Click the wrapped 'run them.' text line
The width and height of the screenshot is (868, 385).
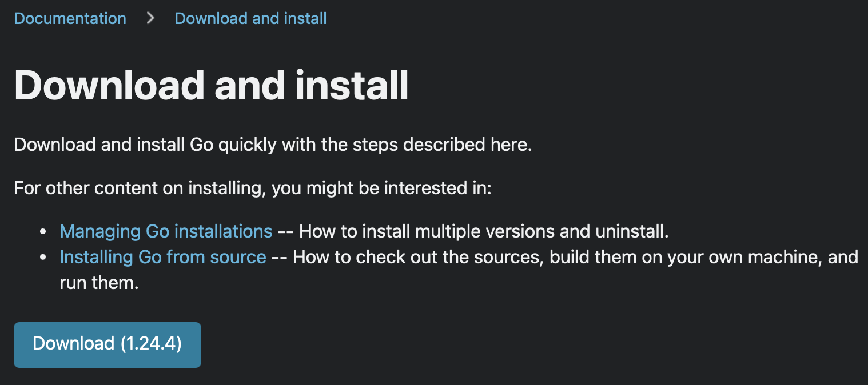point(99,283)
